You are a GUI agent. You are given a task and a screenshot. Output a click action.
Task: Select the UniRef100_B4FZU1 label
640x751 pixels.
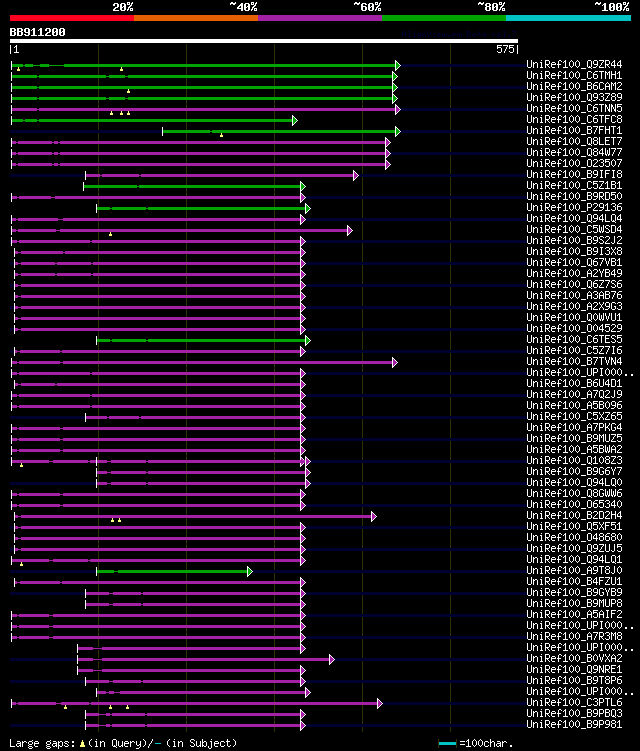point(574,582)
